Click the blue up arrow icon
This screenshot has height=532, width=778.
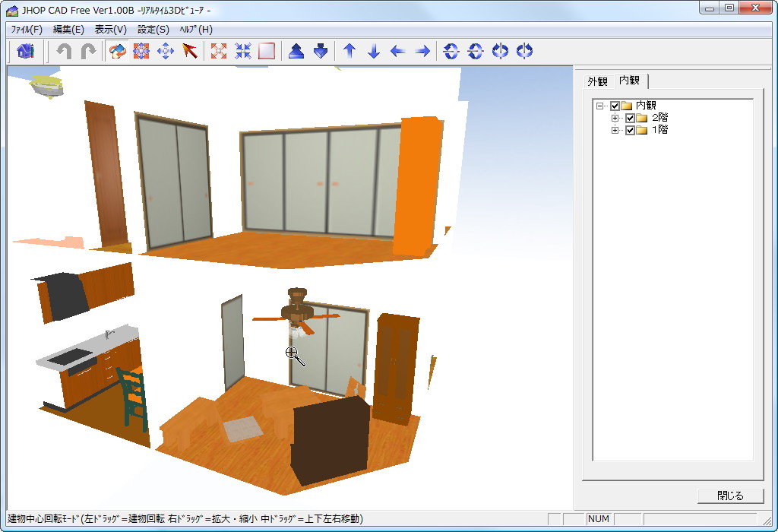point(349,51)
